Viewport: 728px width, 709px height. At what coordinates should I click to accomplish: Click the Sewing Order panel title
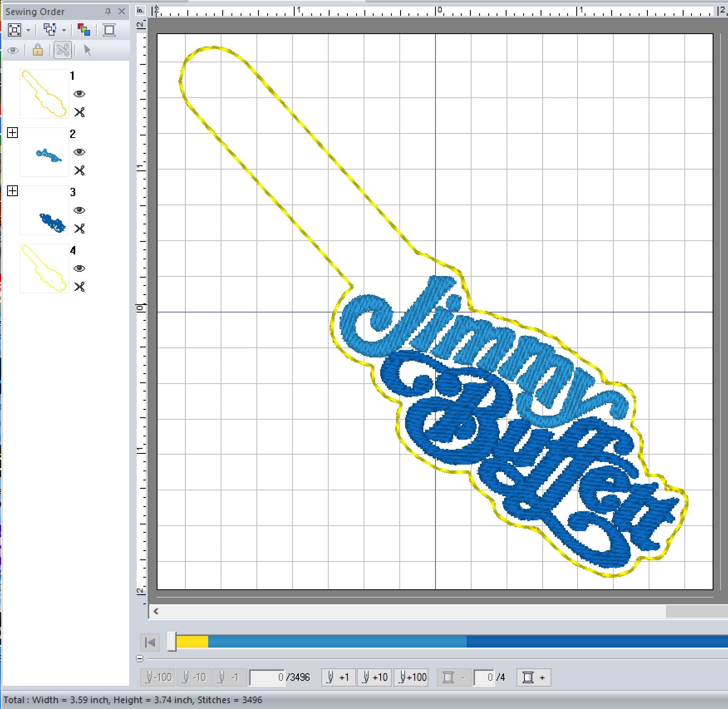click(35, 12)
